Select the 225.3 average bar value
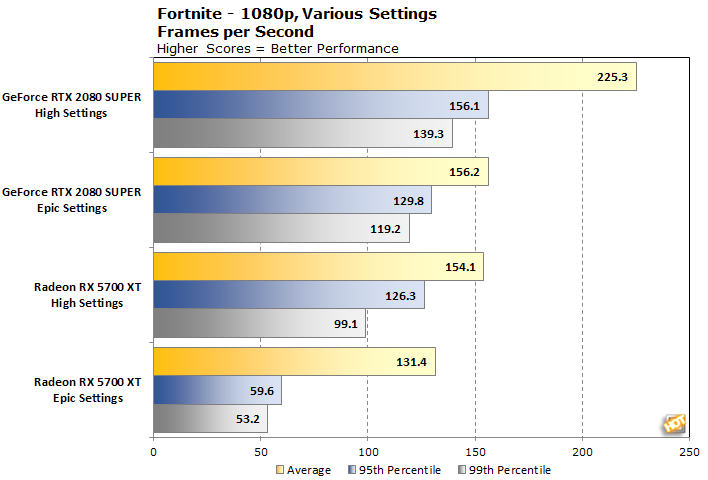This screenshot has width=708, height=480. pos(612,77)
